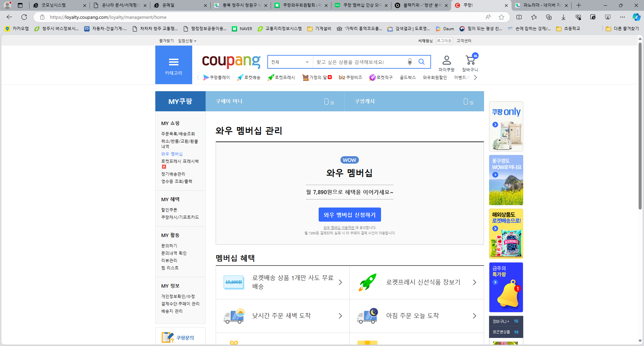The width and height of the screenshot is (644, 346).
Task: Open NAVER bookmark
Action: (x=242, y=29)
